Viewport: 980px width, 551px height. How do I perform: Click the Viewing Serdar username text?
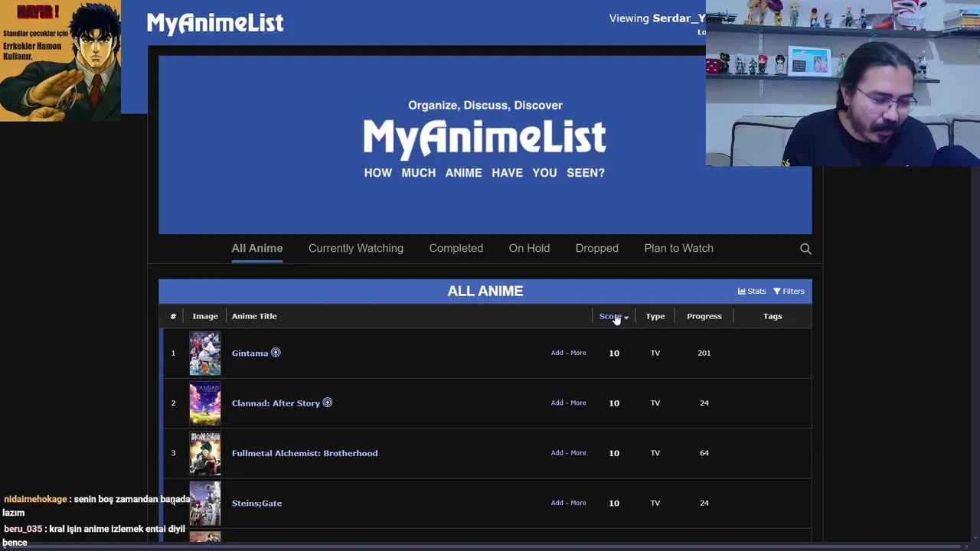(657, 18)
